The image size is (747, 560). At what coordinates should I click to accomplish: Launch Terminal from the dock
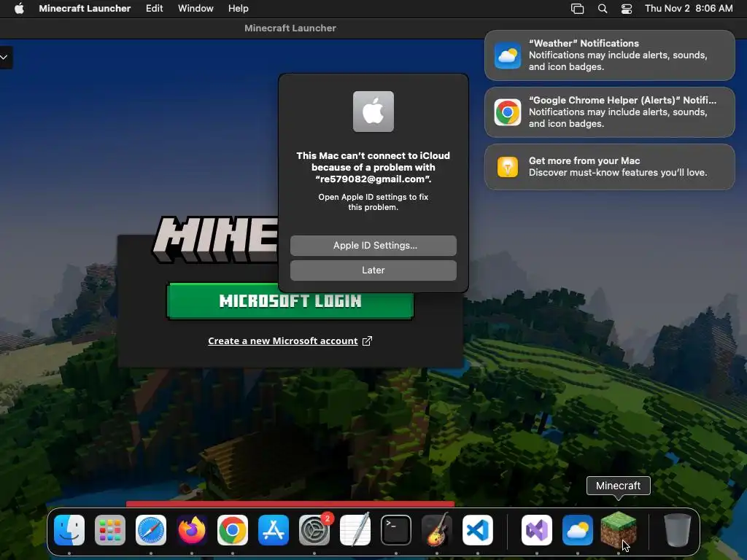click(x=396, y=529)
